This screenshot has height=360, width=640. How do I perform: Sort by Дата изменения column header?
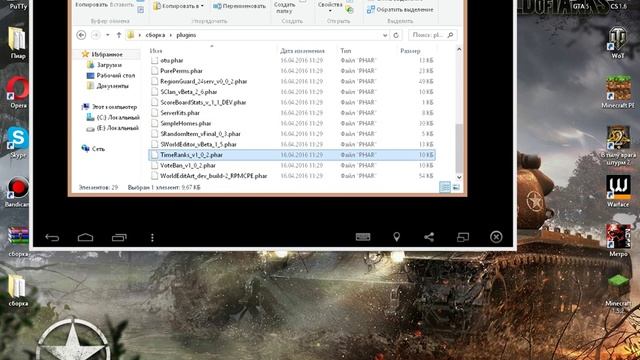[302, 51]
